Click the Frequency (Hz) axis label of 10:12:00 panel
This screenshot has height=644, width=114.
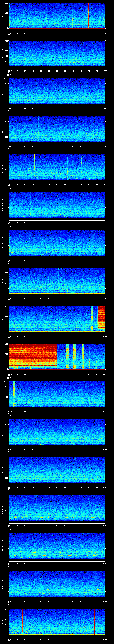pos(3,432)
